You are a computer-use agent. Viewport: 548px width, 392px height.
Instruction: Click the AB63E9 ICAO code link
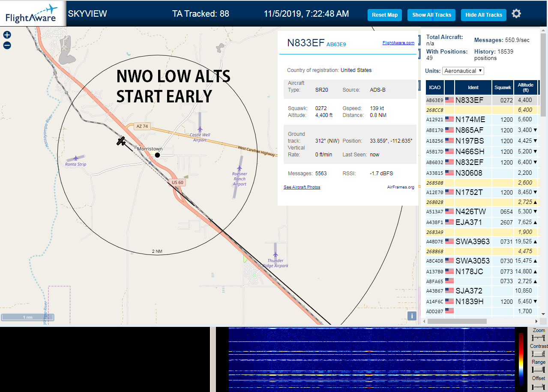point(336,44)
